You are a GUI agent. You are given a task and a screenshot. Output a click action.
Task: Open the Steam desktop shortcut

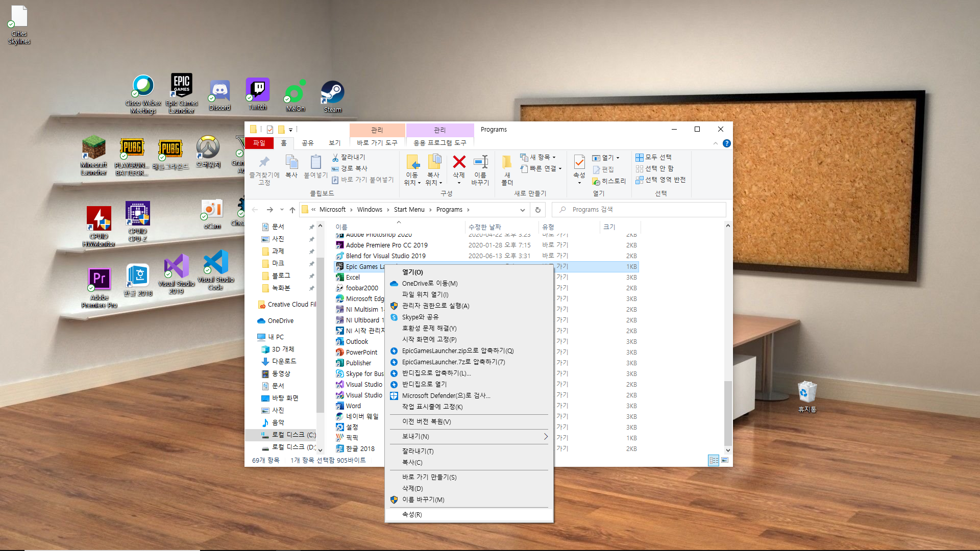click(332, 96)
